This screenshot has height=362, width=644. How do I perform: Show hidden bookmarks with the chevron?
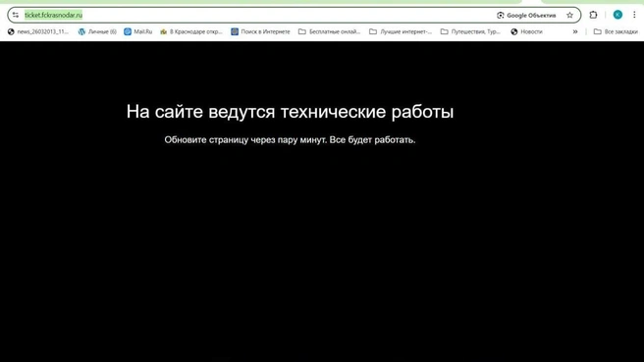[575, 31]
